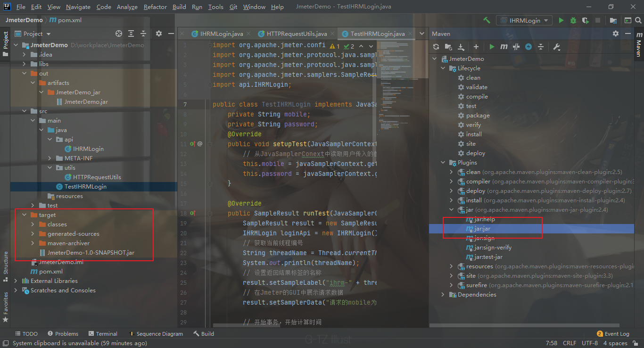Hide the Project tool window
644x348 pixels.
click(x=170, y=33)
